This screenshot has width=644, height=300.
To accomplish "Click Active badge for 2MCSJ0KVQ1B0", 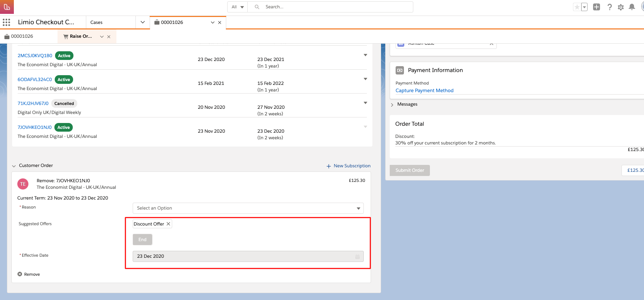I will (x=64, y=55).
